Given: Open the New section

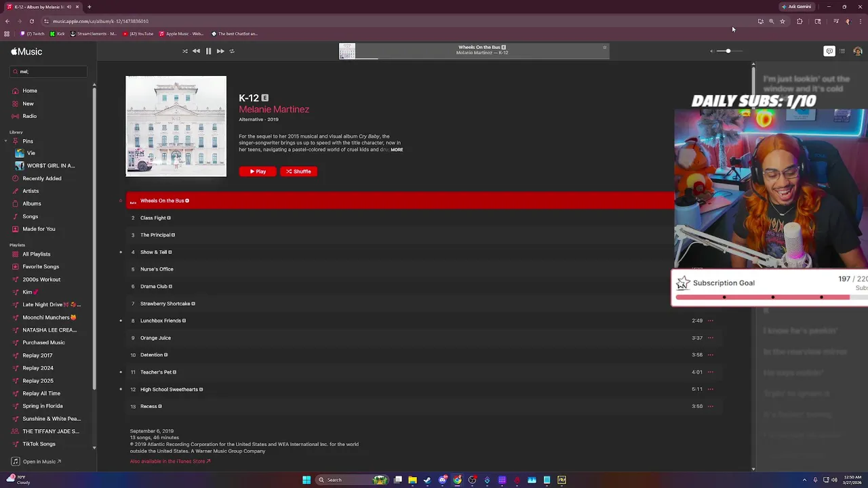Looking at the screenshot, I should pos(28,104).
